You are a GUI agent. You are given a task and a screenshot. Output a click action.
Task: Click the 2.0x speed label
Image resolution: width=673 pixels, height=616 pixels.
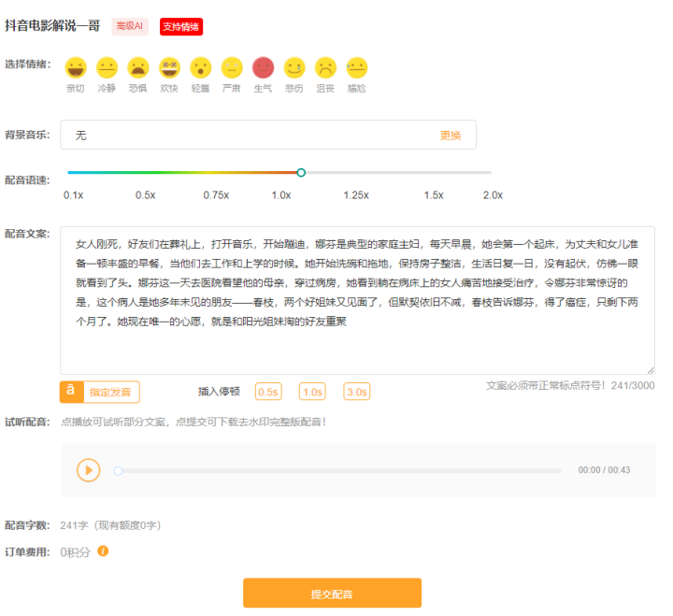tap(493, 195)
